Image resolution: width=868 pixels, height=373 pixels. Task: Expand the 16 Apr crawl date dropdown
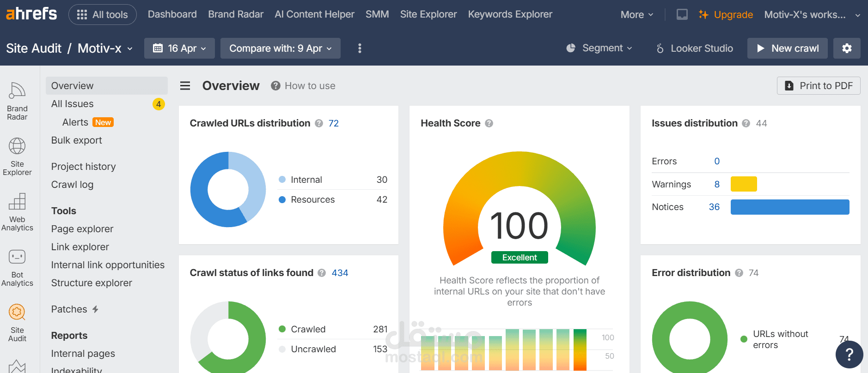pos(179,48)
